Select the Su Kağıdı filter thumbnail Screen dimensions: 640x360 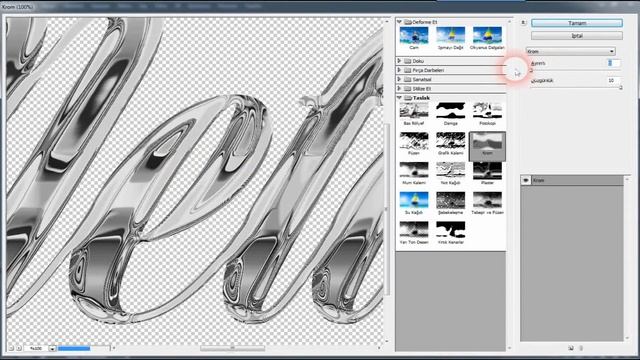coord(414,200)
